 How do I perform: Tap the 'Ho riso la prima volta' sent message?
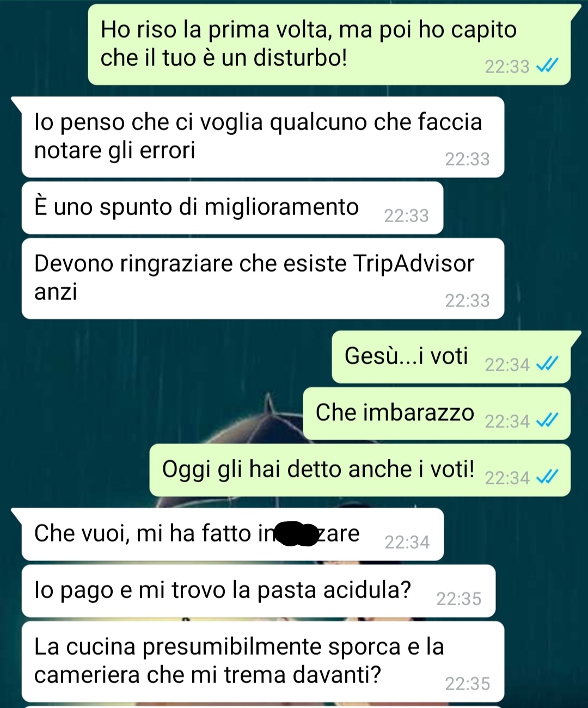click(x=329, y=45)
